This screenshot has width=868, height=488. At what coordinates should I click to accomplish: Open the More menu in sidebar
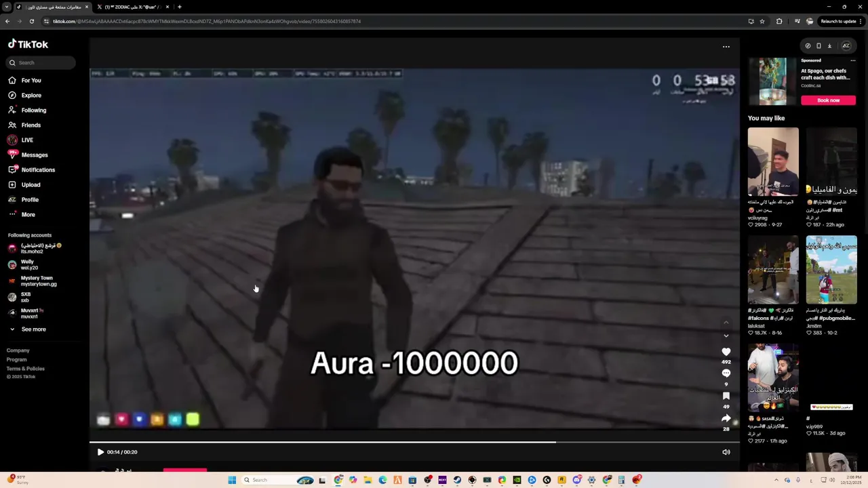tap(28, 215)
